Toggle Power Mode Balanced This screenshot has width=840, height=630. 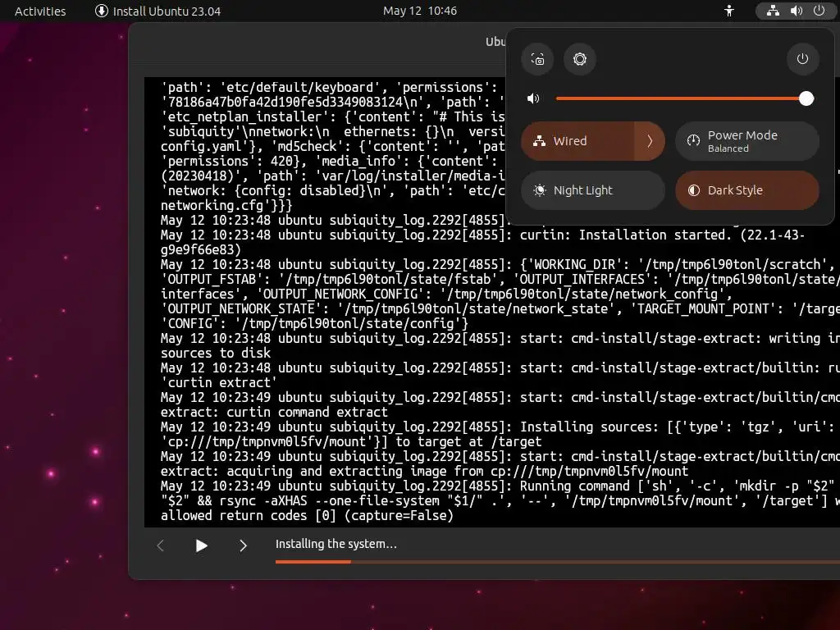click(746, 141)
